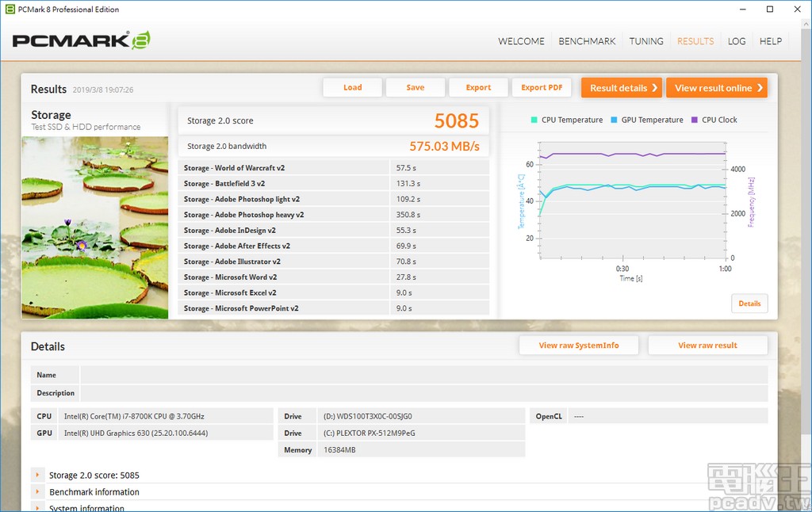Viewport: 812px width, 512px height.
Task: Open the LOG tab
Action: [x=737, y=41]
